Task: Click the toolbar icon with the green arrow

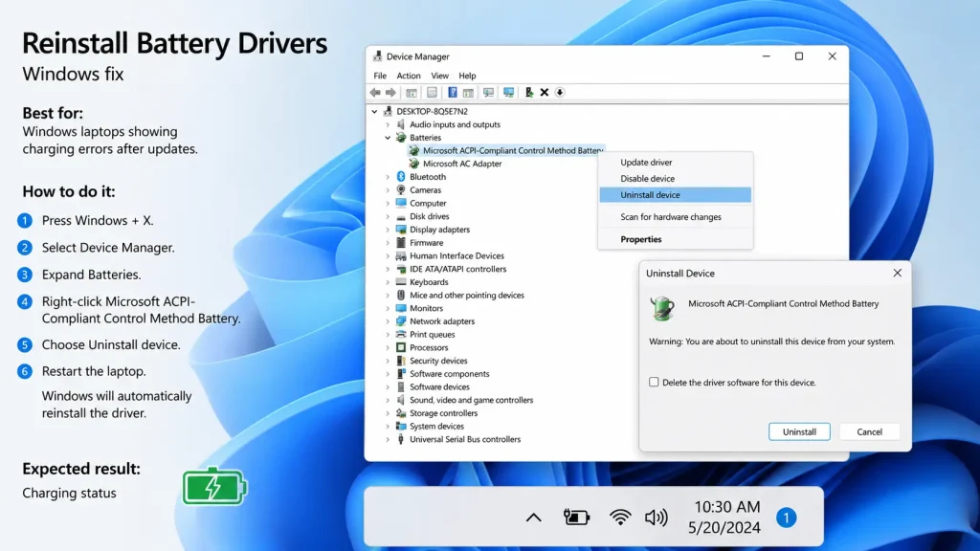Action: 528,93
